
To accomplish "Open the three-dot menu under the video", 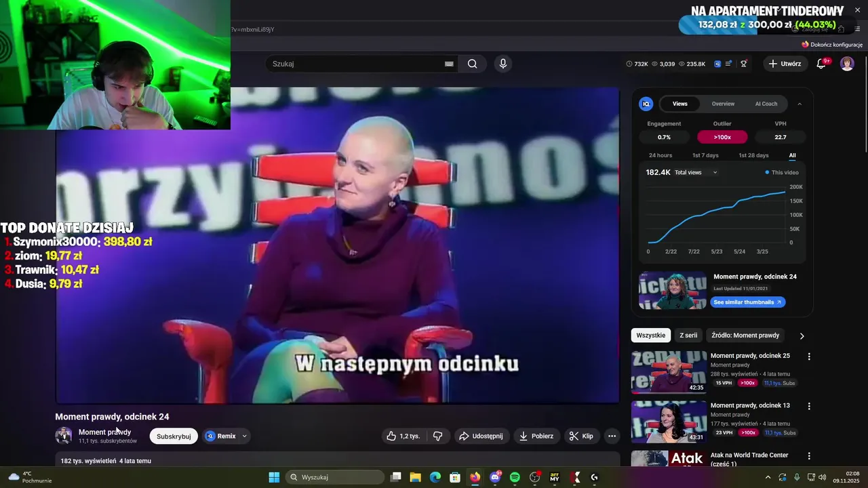I will (x=612, y=436).
